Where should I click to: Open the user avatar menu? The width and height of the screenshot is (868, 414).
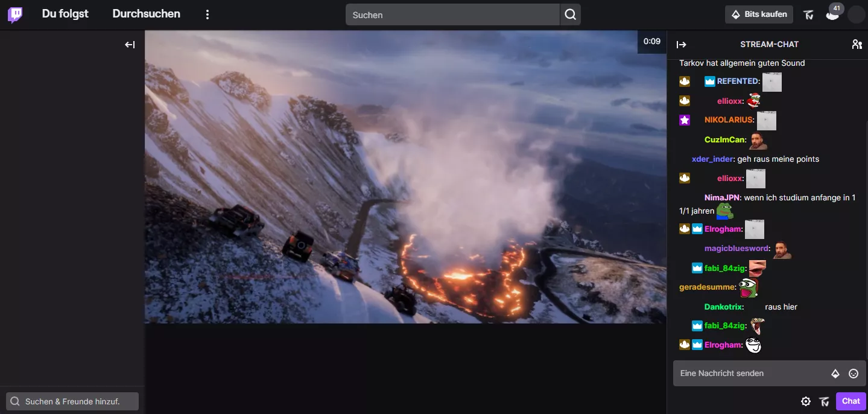tap(856, 14)
